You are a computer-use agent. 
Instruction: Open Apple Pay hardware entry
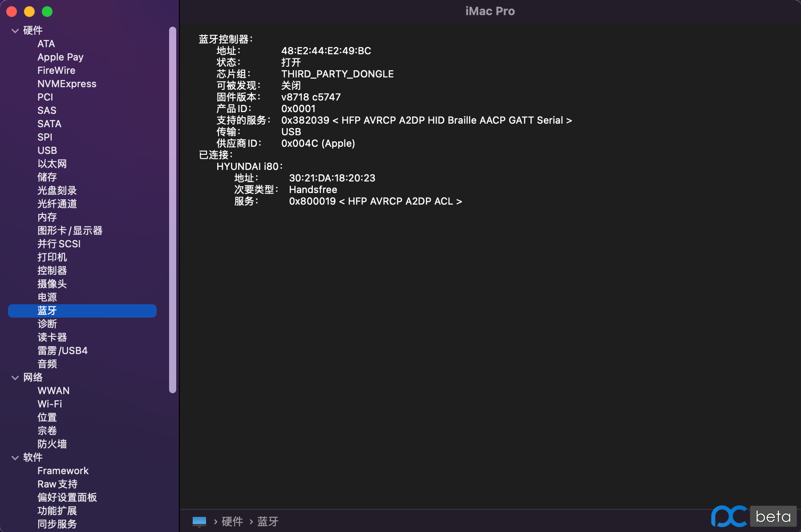click(61, 57)
